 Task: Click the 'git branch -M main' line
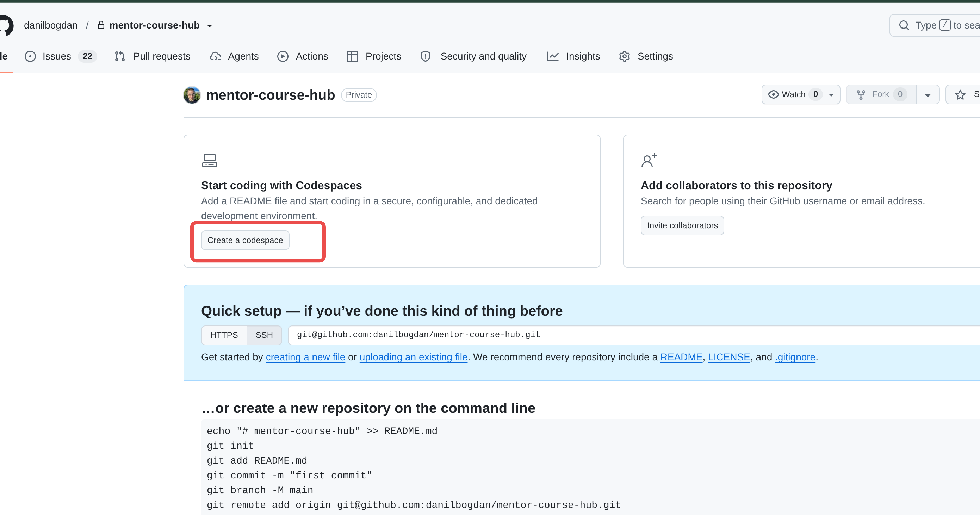point(260,490)
